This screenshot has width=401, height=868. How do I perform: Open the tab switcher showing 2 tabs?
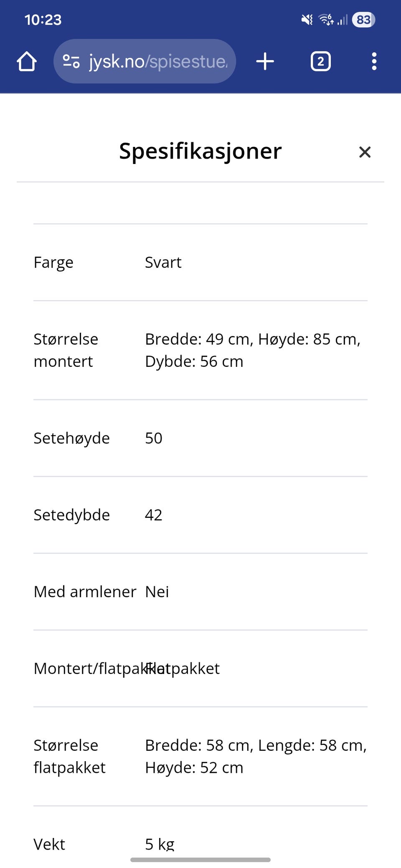pyautogui.click(x=320, y=61)
